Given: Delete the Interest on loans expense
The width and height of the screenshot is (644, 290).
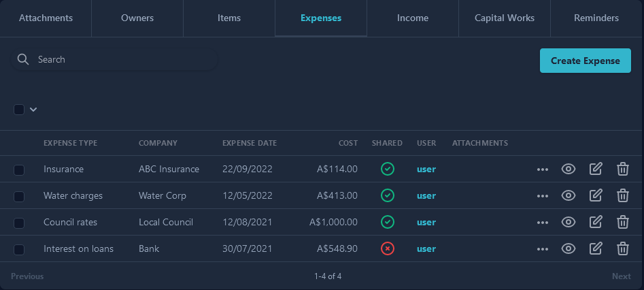Looking at the screenshot, I should (622, 249).
